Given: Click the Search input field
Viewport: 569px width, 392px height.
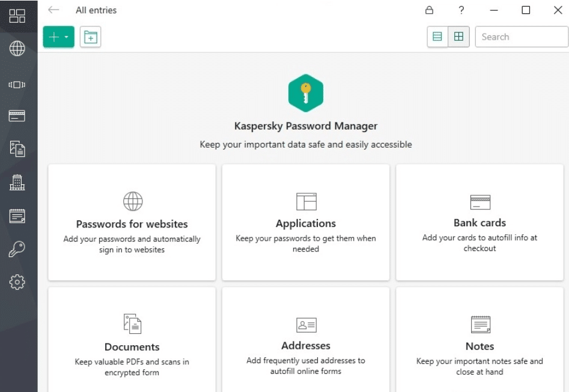Looking at the screenshot, I should point(522,37).
